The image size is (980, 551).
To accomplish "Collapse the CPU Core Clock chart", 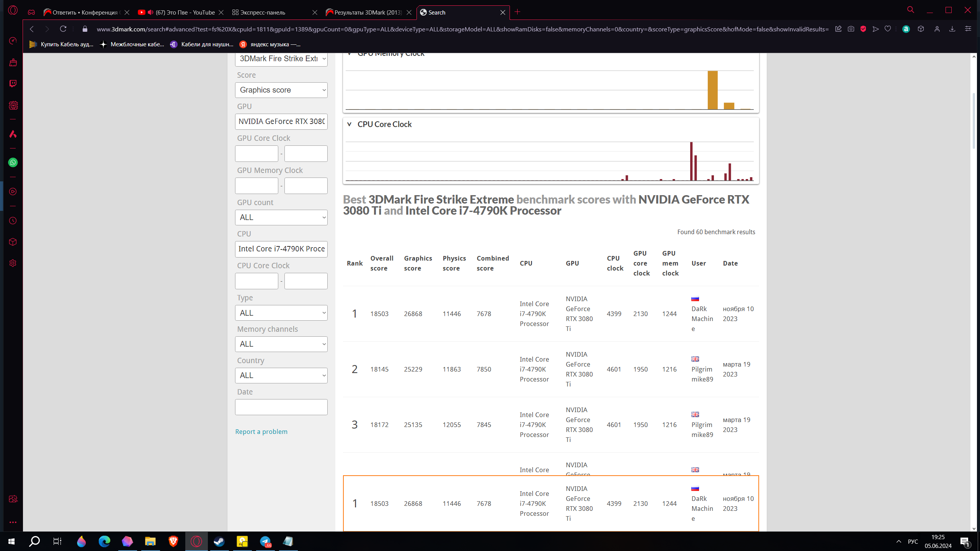I will click(x=349, y=124).
